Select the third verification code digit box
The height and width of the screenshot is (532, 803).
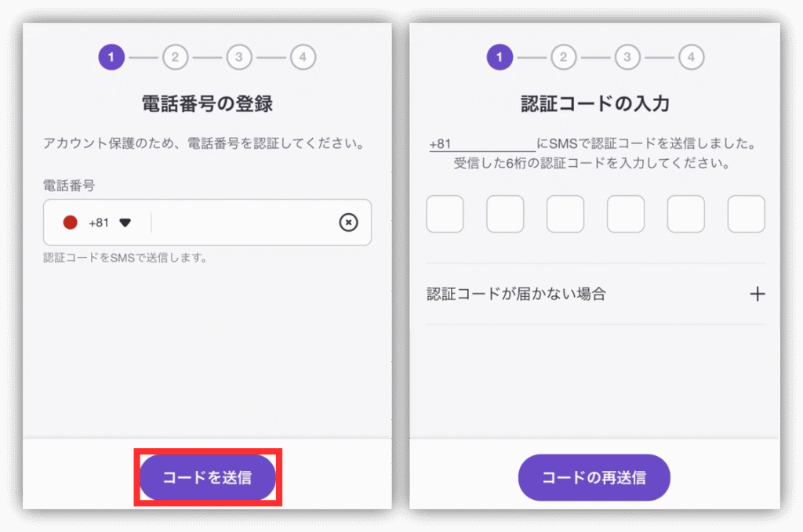[565, 214]
